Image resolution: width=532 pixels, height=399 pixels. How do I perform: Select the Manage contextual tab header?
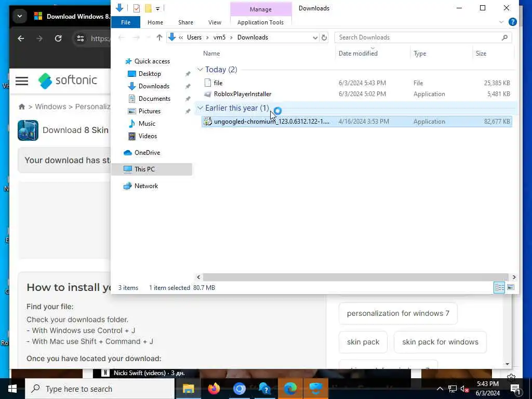pyautogui.click(x=261, y=9)
